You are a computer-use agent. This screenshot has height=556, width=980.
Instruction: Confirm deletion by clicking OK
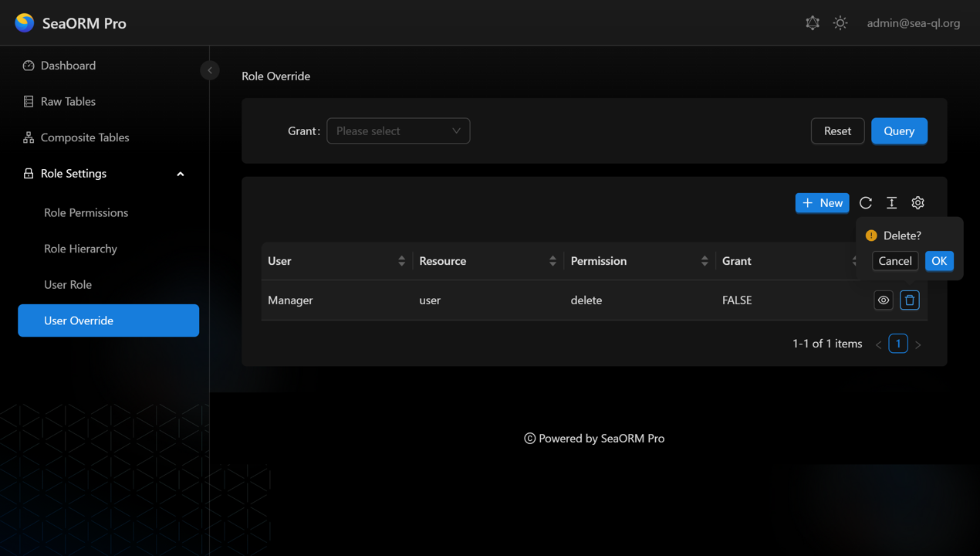coord(939,261)
